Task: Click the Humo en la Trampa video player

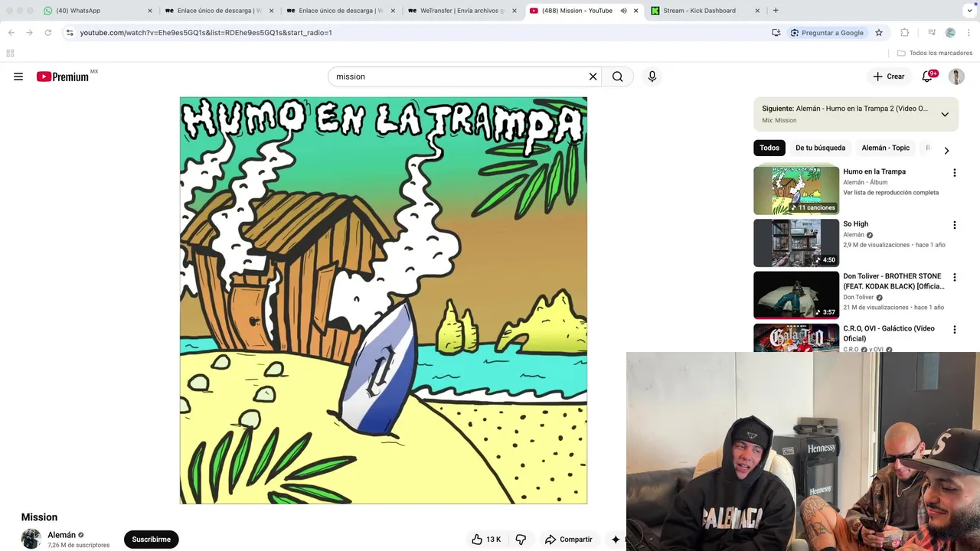Action: 384,300
